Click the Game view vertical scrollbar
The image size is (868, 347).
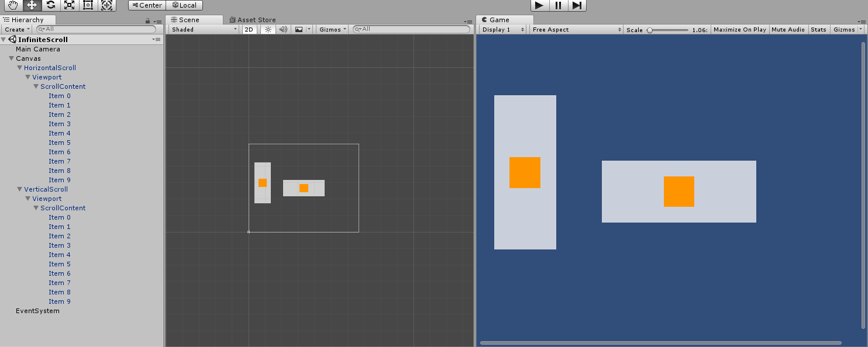(x=863, y=186)
